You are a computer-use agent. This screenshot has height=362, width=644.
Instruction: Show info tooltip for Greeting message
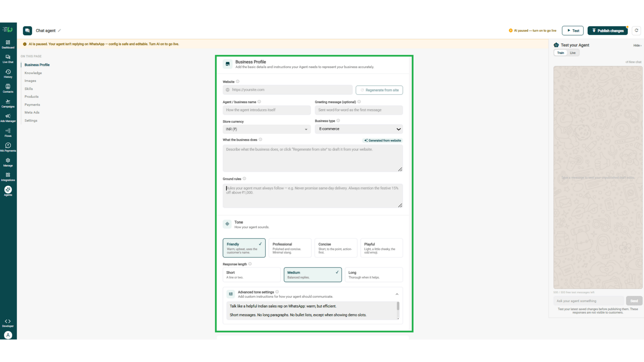coord(359,102)
